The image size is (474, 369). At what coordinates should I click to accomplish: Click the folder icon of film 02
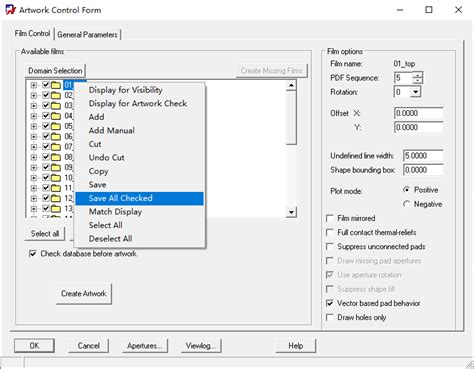point(56,96)
